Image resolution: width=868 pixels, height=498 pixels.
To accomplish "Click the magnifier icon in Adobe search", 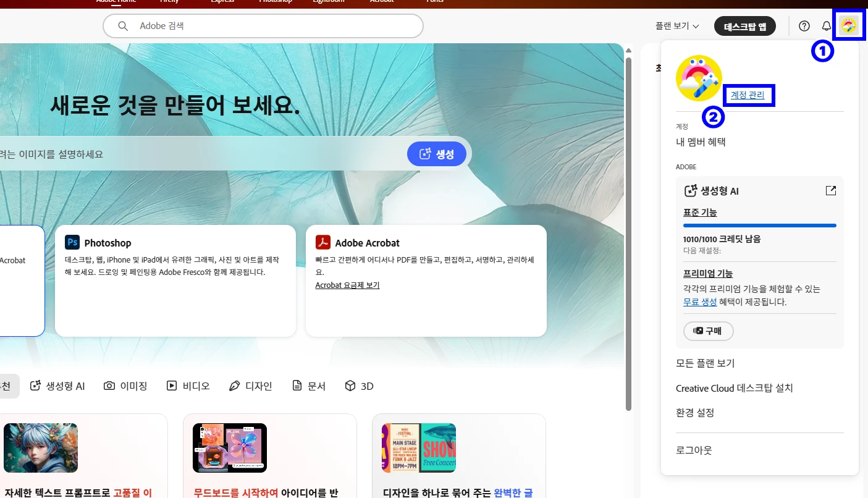I will point(123,26).
